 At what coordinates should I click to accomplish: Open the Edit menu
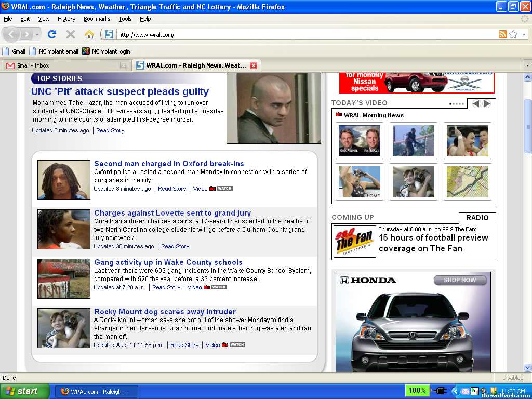pyautogui.click(x=25, y=19)
